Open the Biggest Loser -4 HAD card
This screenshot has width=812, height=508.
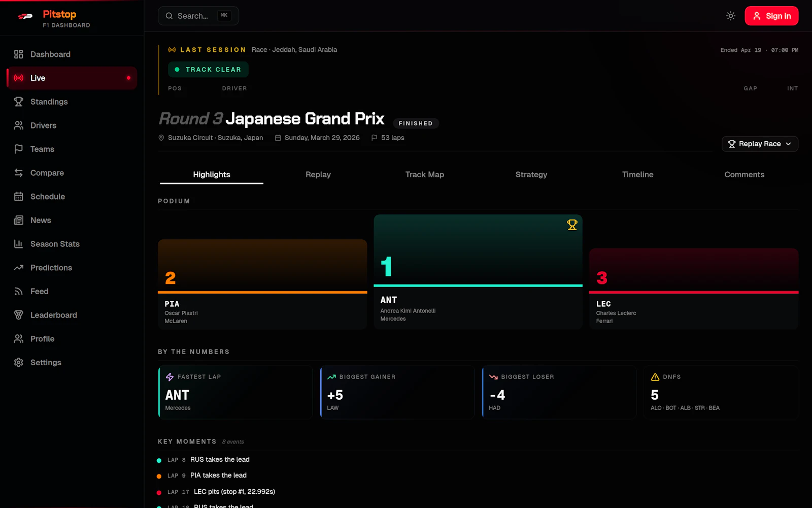(559, 392)
